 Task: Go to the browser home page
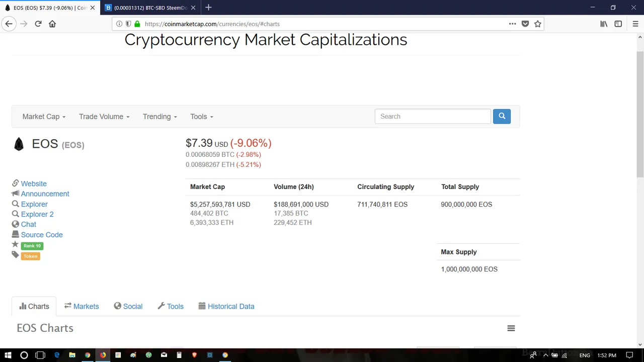[x=52, y=24]
